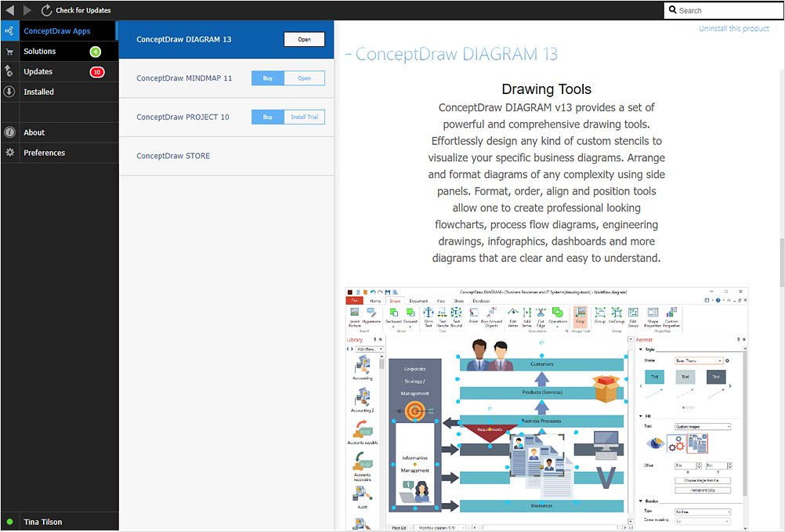Click user name Tina Tilson

[42, 522]
